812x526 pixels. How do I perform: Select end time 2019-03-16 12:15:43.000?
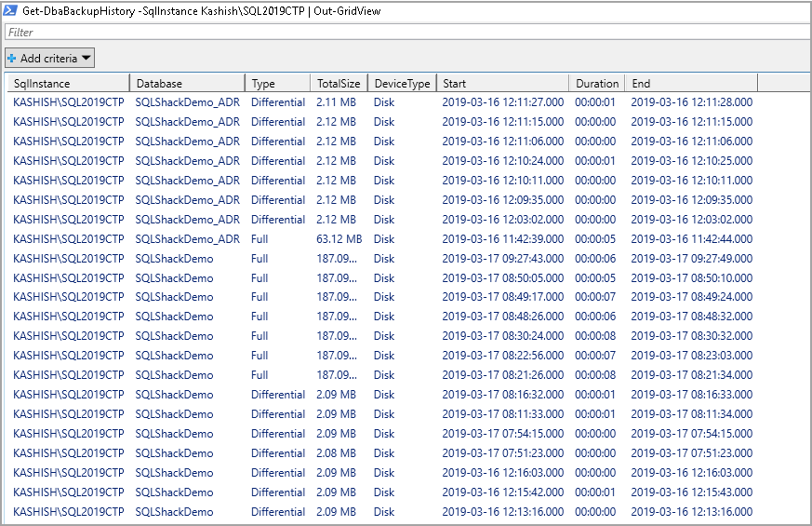coord(691,492)
